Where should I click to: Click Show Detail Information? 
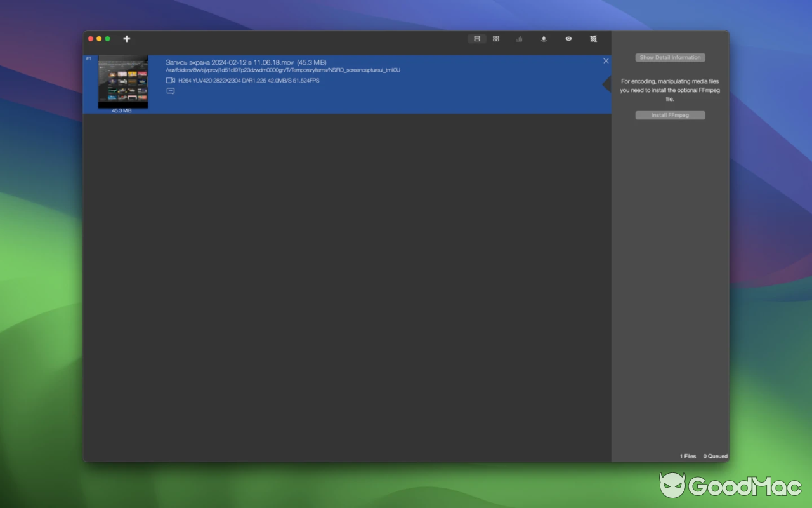670,57
